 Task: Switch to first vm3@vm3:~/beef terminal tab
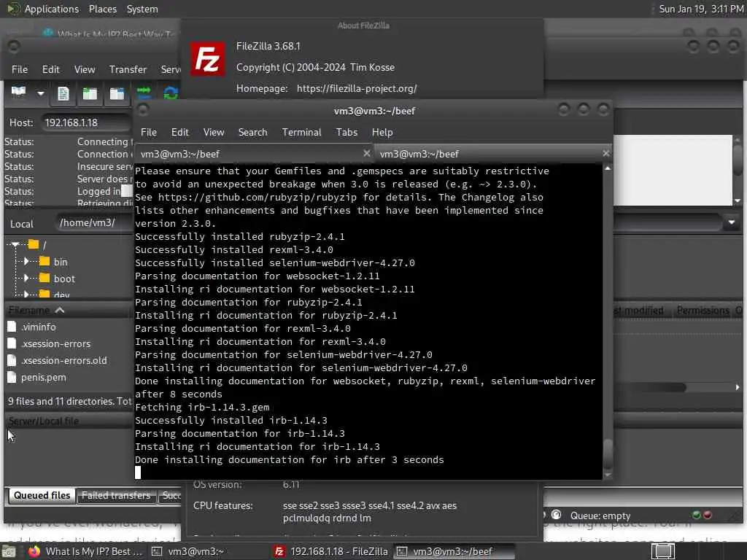pos(255,154)
